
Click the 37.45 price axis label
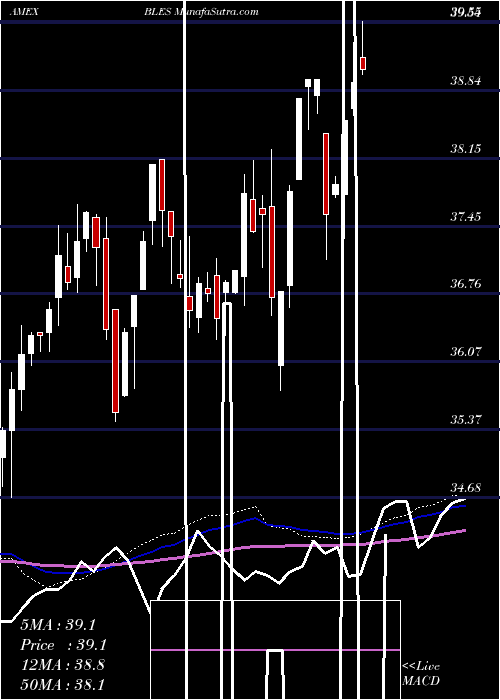(x=466, y=217)
